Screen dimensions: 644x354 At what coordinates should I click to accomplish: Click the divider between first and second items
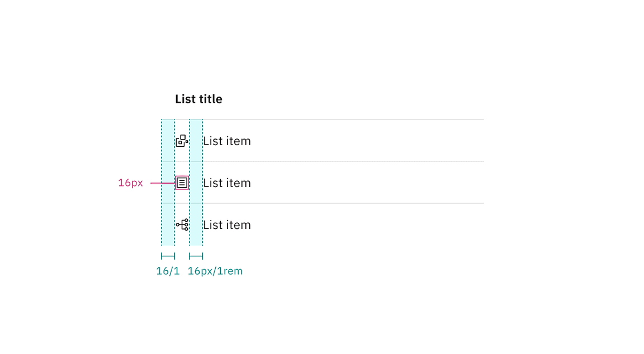click(335, 161)
